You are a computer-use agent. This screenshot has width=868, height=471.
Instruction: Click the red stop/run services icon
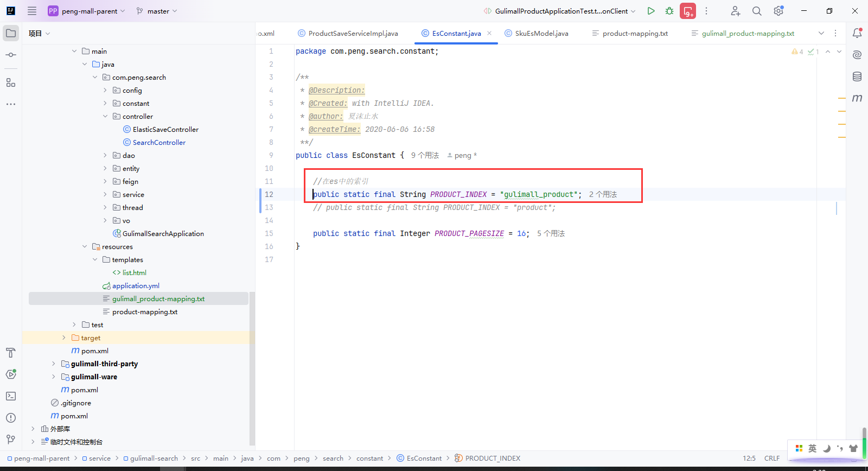tap(688, 11)
